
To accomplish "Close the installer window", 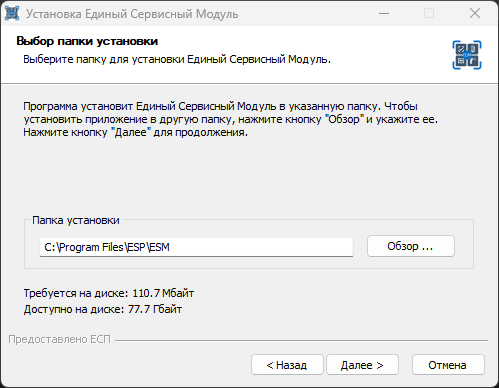I will [475, 13].
